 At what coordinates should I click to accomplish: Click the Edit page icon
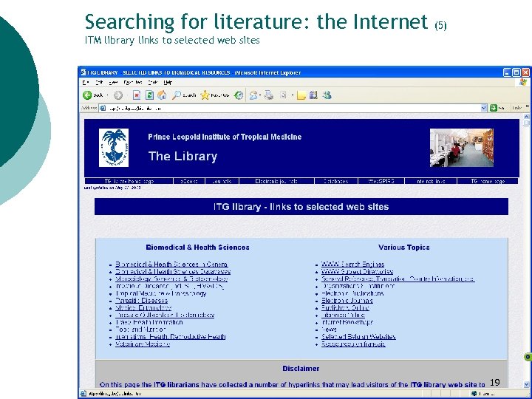point(283,95)
